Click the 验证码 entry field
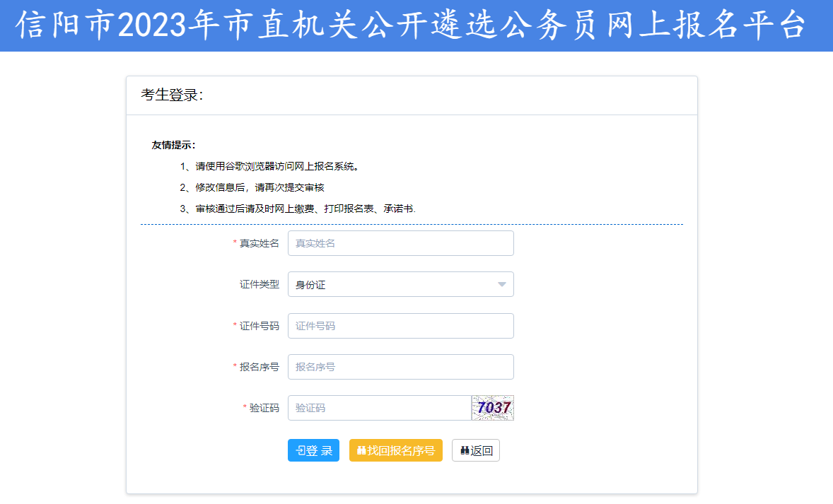Image resolution: width=833 pixels, height=504 pixels. pyautogui.click(x=379, y=408)
